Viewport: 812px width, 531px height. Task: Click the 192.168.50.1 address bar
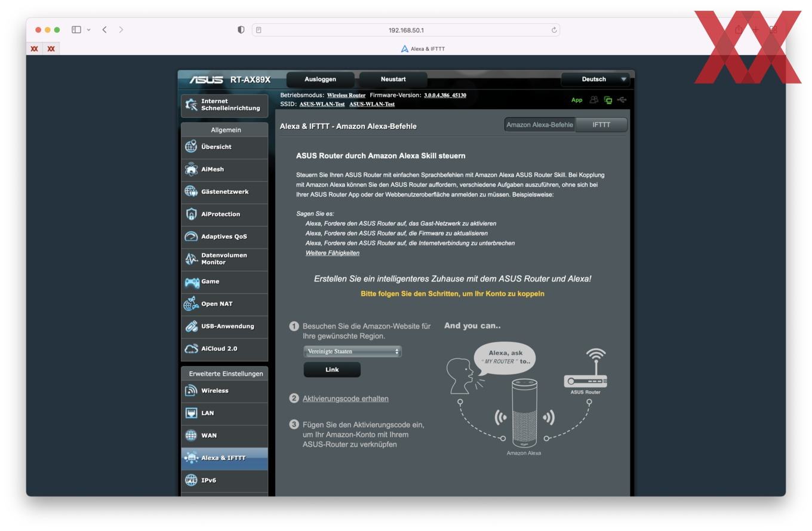click(x=406, y=30)
